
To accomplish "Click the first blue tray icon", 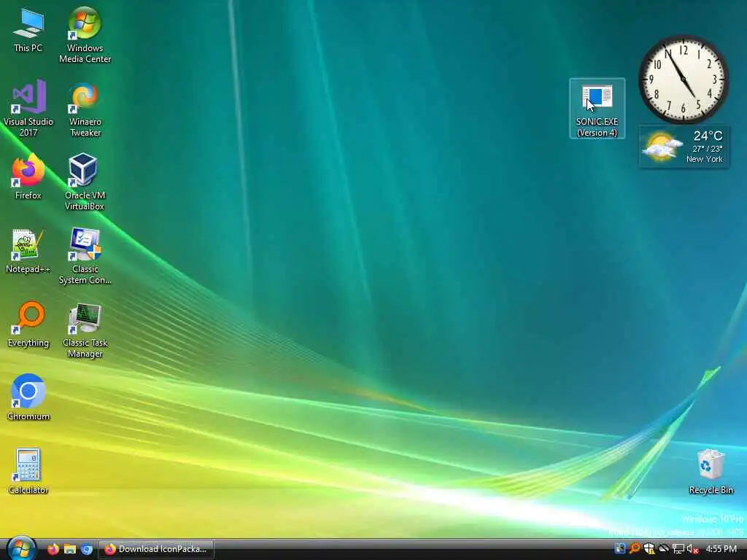I will point(620,548).
